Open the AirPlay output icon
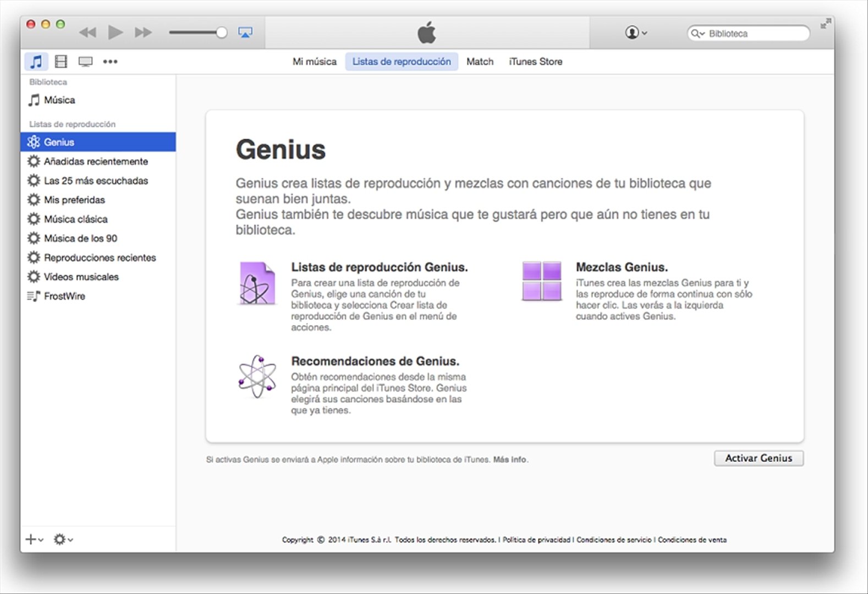This screenshot has width=868, height=594. (x=245, y=32)
